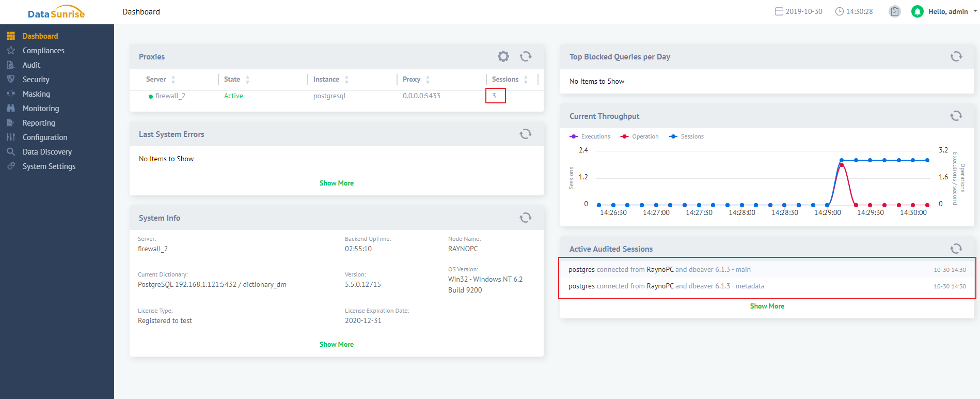This screenshot has height=399, width=980.
Task: Refresh the Current Throughput chart
Action: coord(956,116)
